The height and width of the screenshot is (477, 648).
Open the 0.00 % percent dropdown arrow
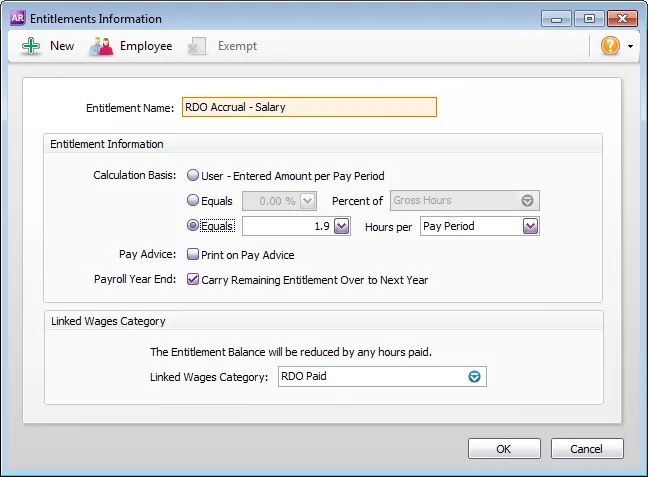coord(307,201)
